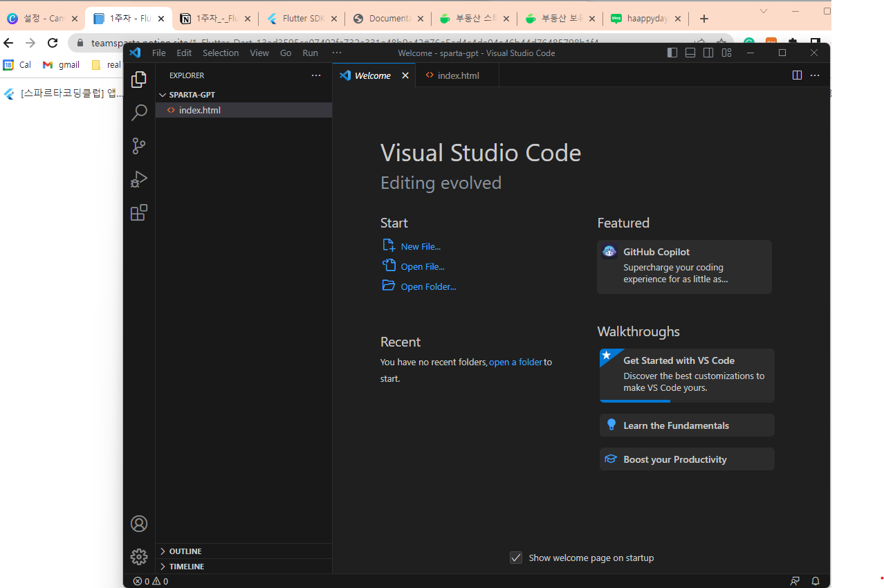
Task: Open Get Started with VS Code walkthrough
Action: 687,376
